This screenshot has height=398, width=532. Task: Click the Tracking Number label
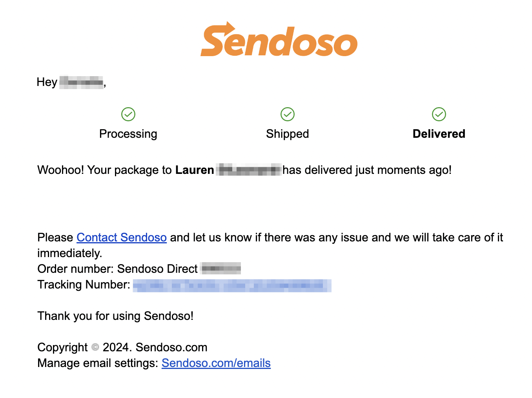[x=84, y=285]
